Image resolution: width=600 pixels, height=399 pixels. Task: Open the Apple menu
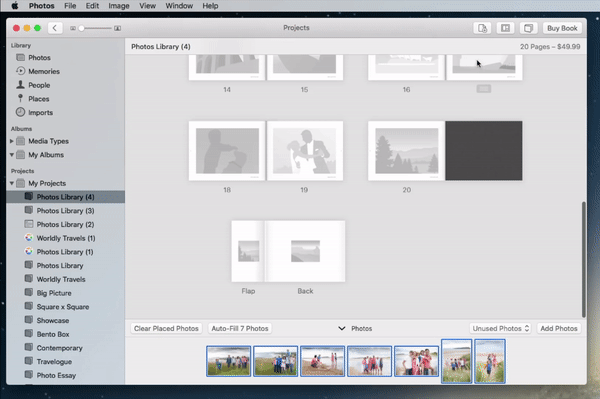[x=15, y=6]
